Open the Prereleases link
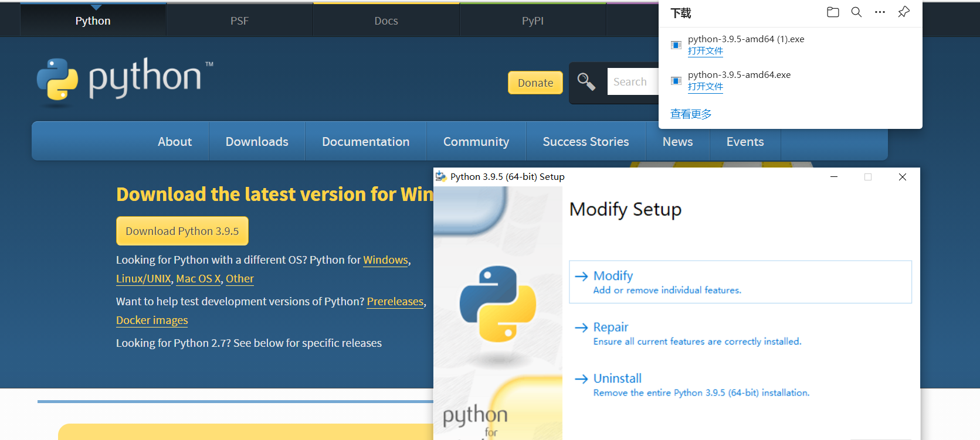 pyautogui.click(x=395, y=301)
